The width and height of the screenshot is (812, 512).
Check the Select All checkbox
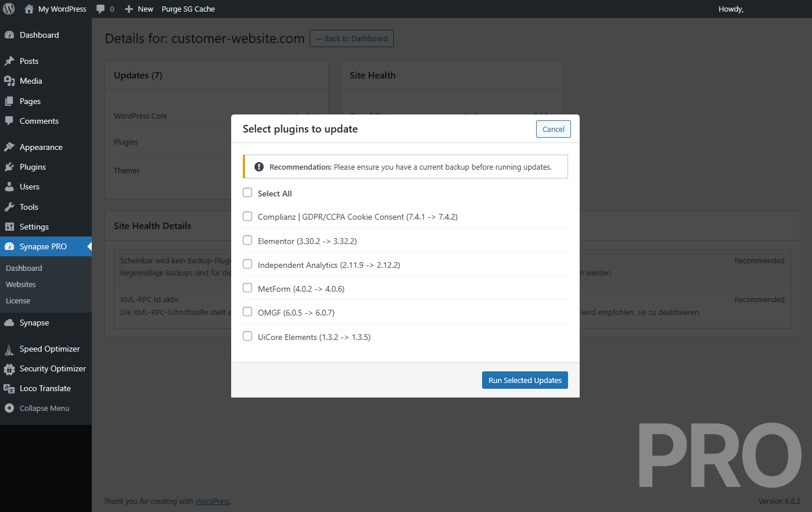click(247, 192)
